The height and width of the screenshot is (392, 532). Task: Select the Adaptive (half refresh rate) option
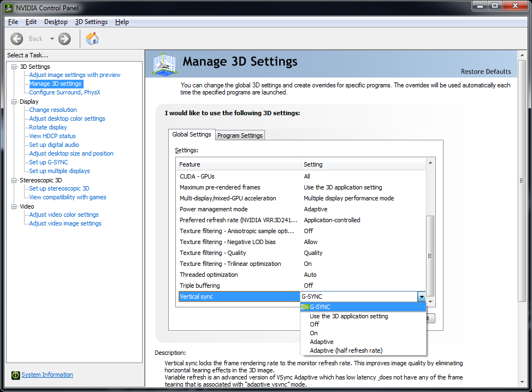click(x=346, y=351)
